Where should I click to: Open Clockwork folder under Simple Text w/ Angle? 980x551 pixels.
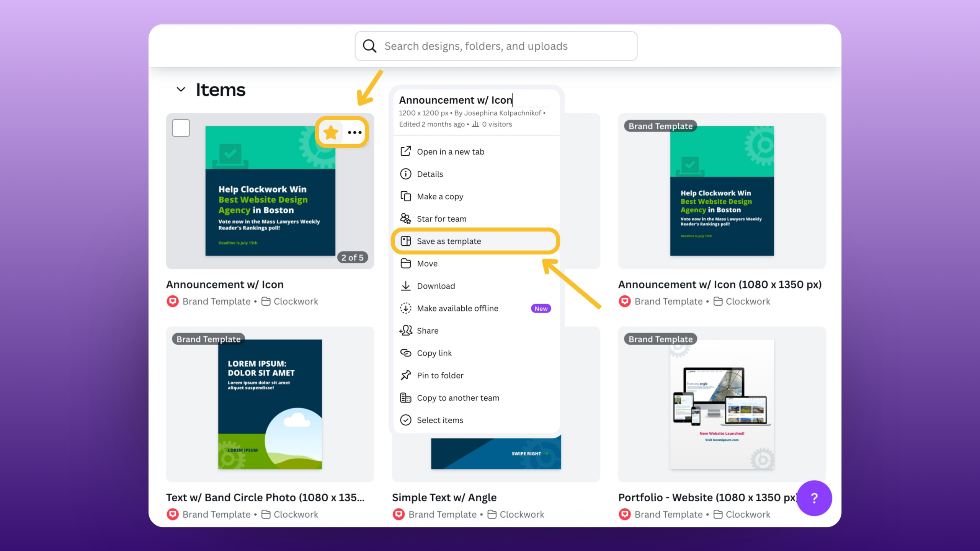[516, 515]
